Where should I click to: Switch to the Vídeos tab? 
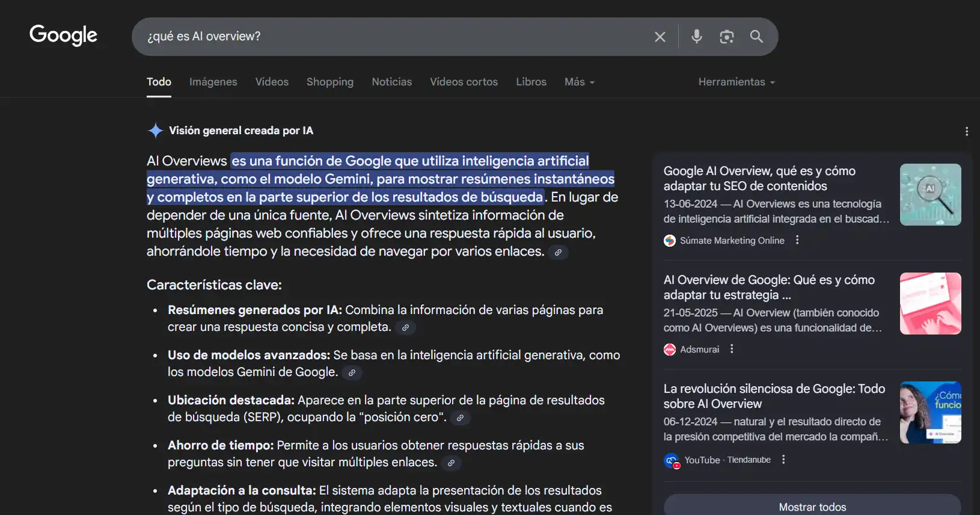pyautogui.click(x=272, y=82)
